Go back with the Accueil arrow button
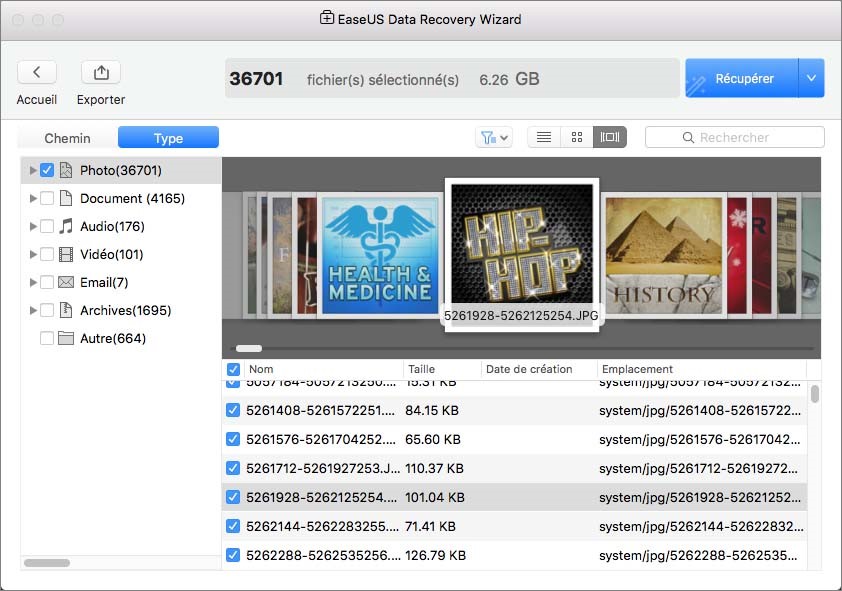842x591 pixels. [37, 72]
